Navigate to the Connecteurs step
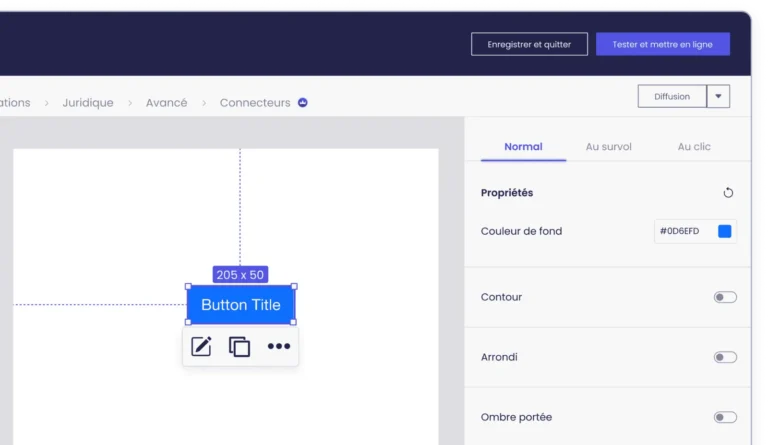This screenshot has height=445, width=768. tap(255, 103)
